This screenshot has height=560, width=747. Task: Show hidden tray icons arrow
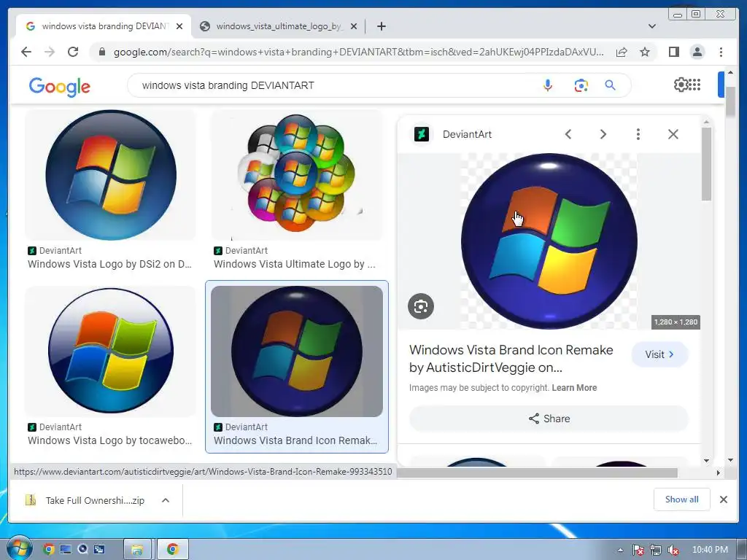620,550
